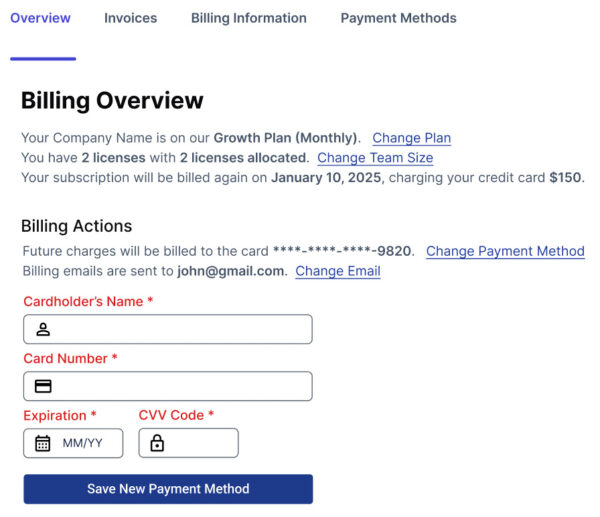The width and height of the screenshot is (600, 517).
Task: Click the January 10, 2025 billing date
Action: 326,178
